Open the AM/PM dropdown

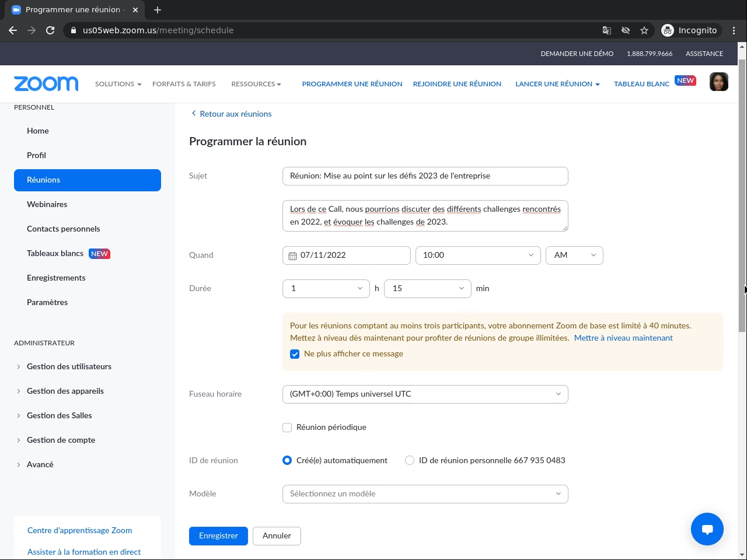(x=574, y=256)
